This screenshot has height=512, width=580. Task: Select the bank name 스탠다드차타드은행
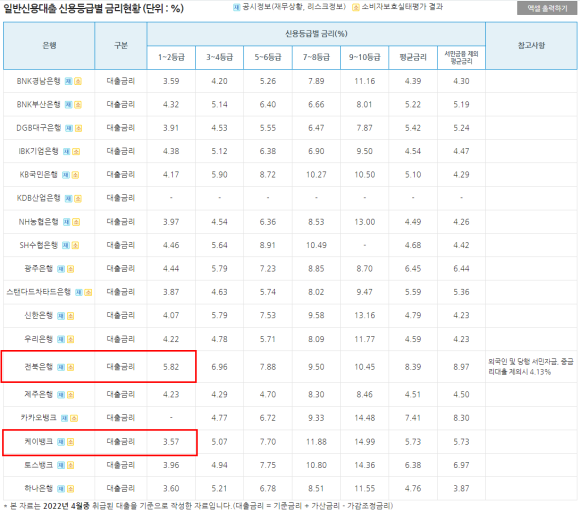pos(38,292)
